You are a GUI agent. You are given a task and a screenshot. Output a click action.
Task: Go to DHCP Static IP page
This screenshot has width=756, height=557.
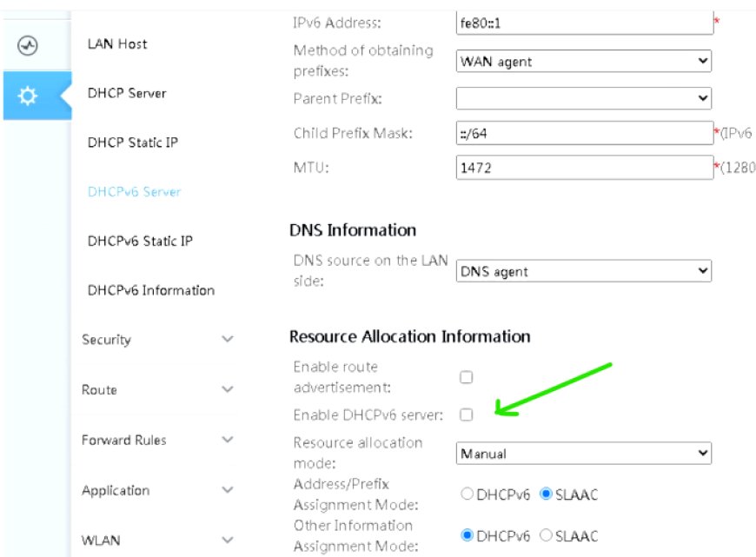[133, 143]
